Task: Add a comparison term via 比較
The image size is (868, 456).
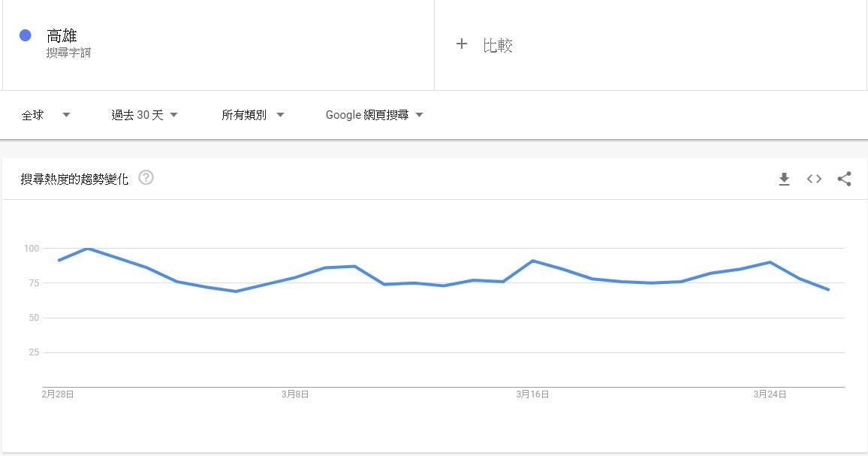Action: 498,45
